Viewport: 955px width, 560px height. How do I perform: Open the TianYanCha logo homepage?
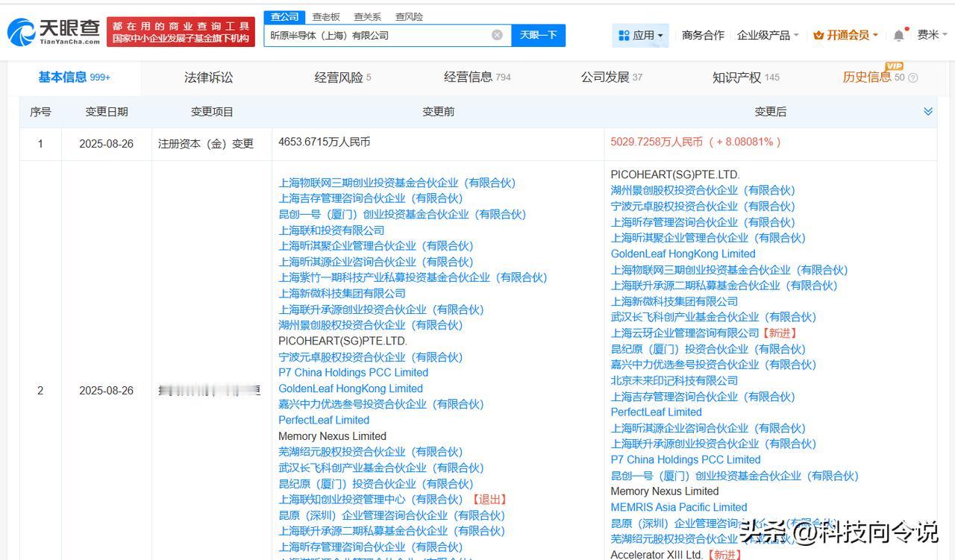tap(53, 32)
